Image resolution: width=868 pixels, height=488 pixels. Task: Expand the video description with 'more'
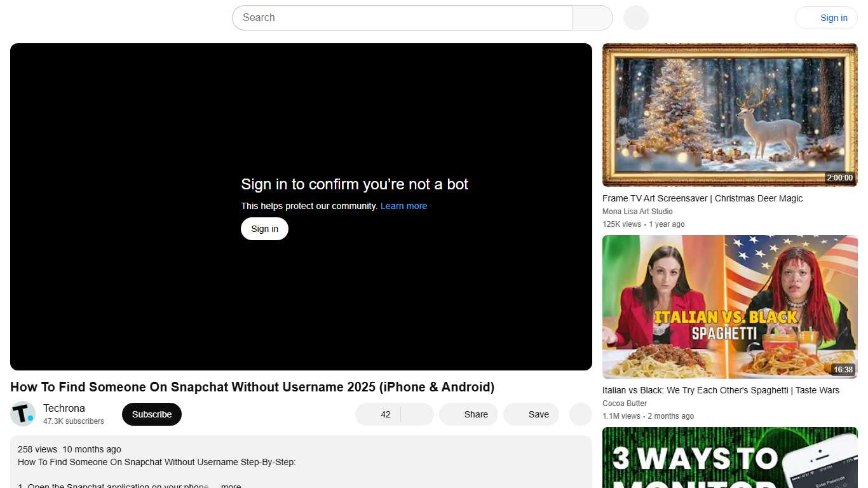coord(230,485)
